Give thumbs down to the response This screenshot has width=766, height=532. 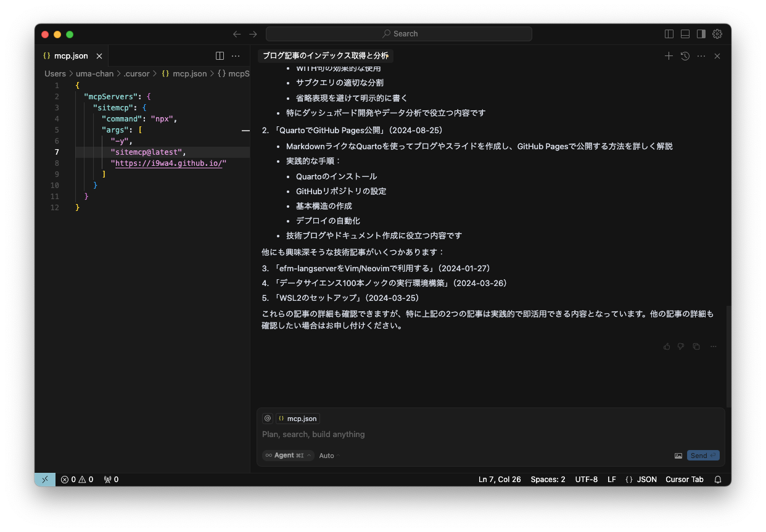coord(681,346)
